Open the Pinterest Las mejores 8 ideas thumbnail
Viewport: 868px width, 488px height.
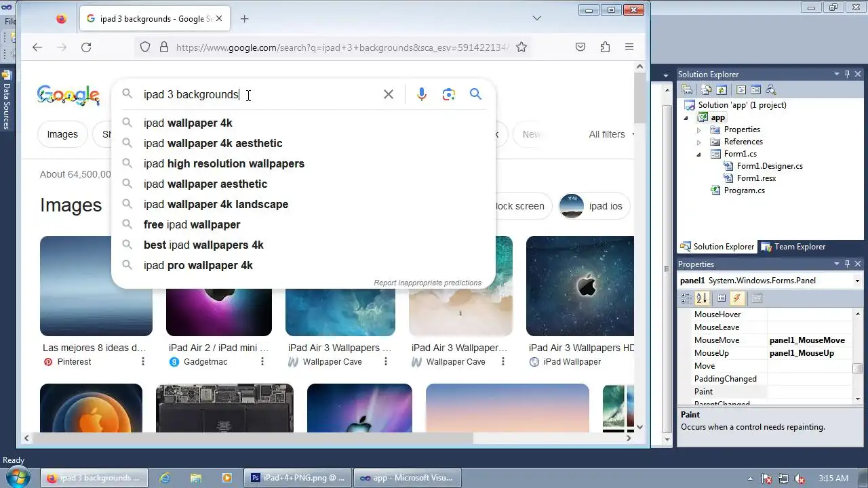(96, 286)
